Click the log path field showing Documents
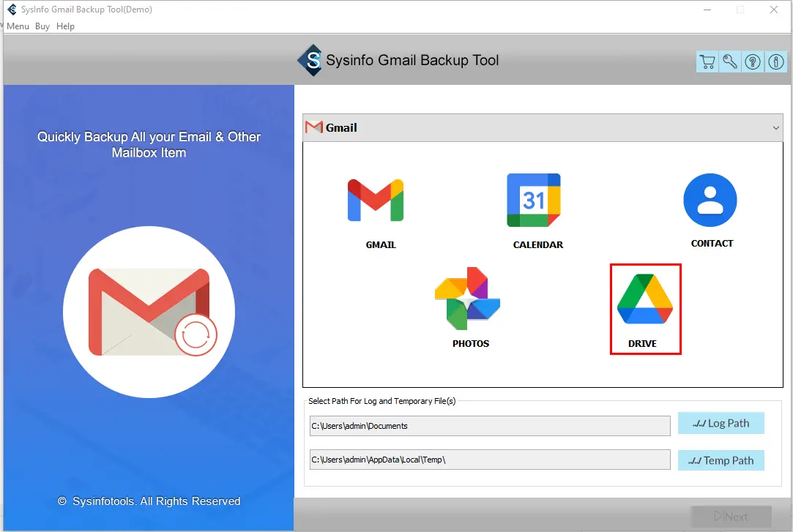793x532 pixels. click(490, 426)
